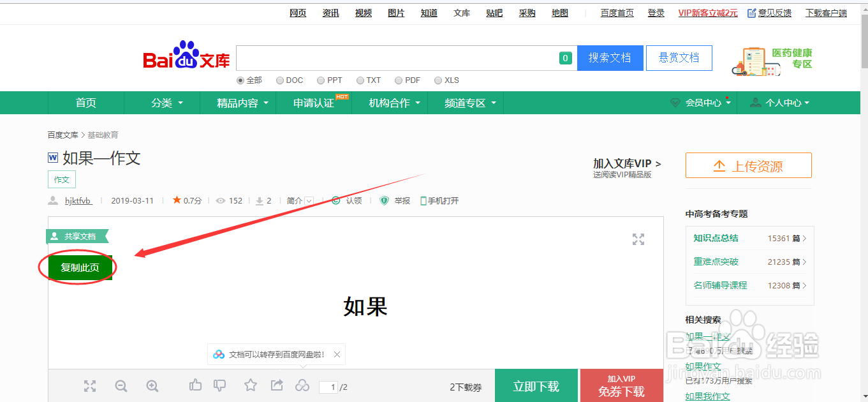Go to 首页 in green nav bar

tap(86, 103)
